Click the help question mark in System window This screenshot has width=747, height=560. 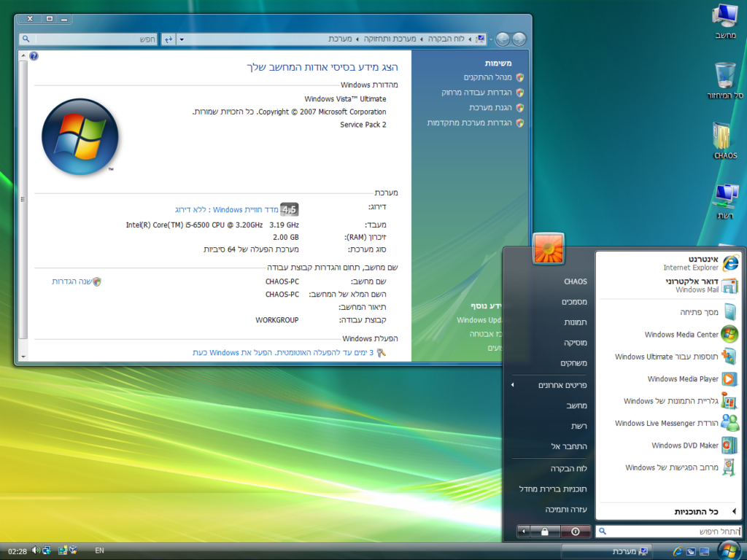click(x=34, y=56)
